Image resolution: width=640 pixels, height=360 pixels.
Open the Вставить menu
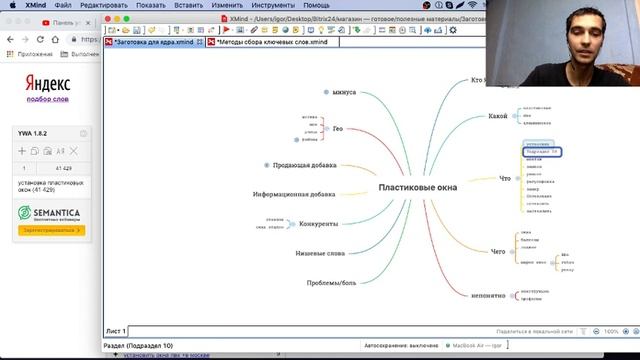(188, 5)
